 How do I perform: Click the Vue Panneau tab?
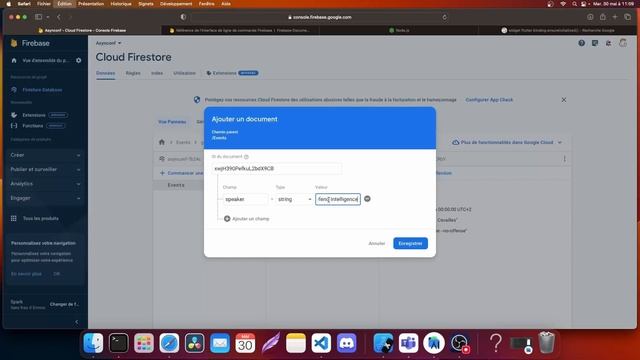[172, 122]
